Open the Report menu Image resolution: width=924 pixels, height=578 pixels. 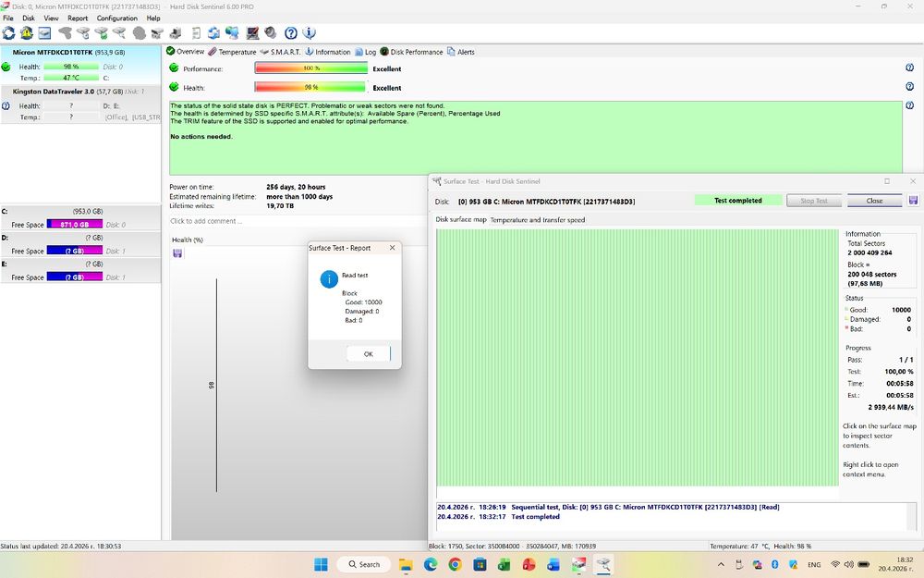click(78, 18)
